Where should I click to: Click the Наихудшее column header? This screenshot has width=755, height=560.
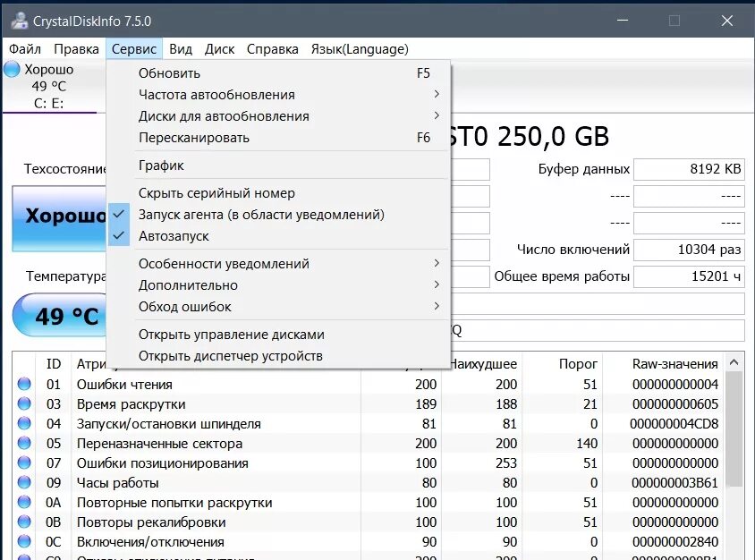[483, 364]
